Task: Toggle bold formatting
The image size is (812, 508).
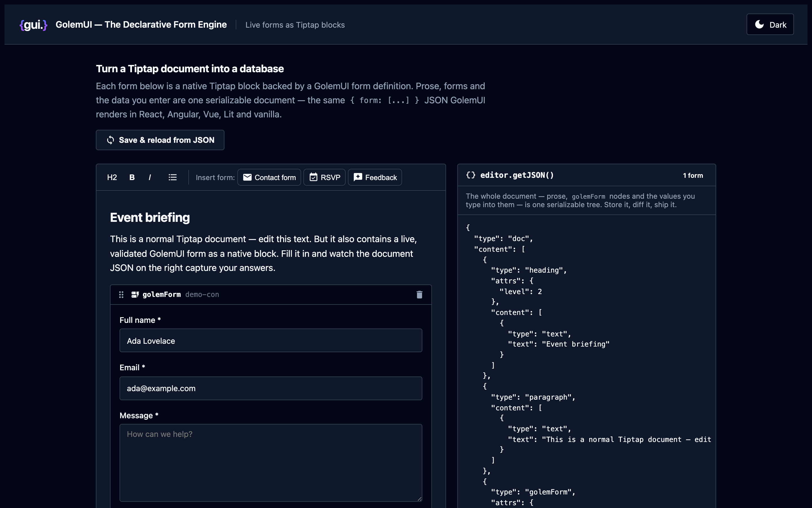Action: [x=132, y=178]
